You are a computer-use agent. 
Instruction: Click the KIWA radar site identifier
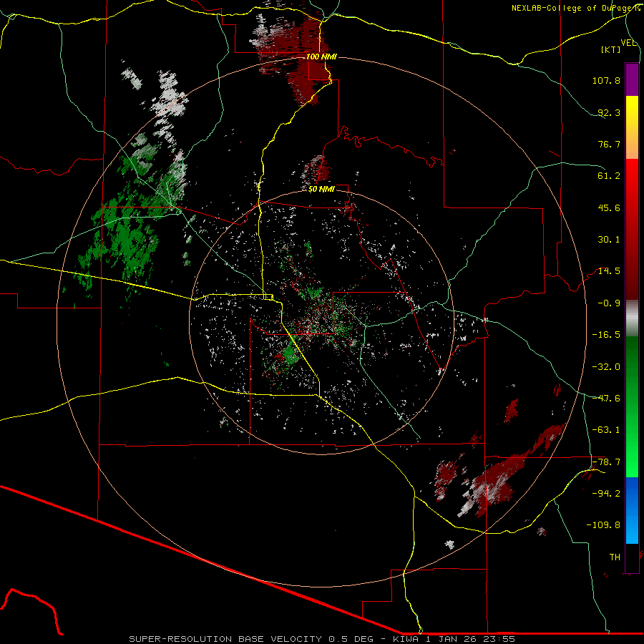407,639
